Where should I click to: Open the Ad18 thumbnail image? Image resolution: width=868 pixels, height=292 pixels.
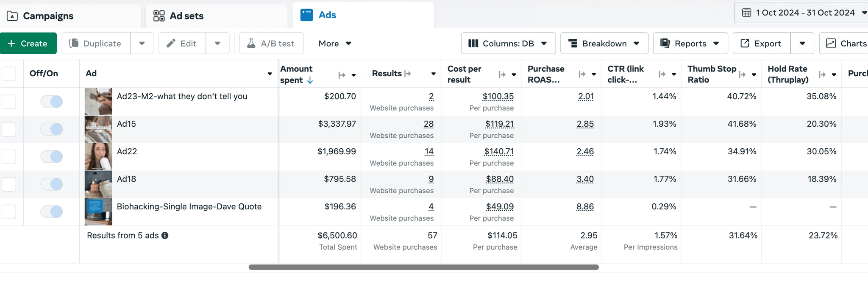tap(98, 184)
